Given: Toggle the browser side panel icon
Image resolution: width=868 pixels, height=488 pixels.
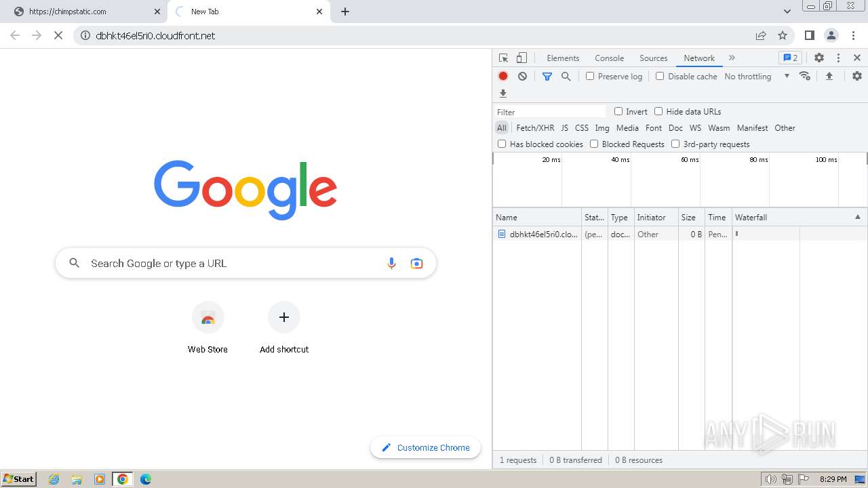Looking at the screenshot, I should 809,35.
